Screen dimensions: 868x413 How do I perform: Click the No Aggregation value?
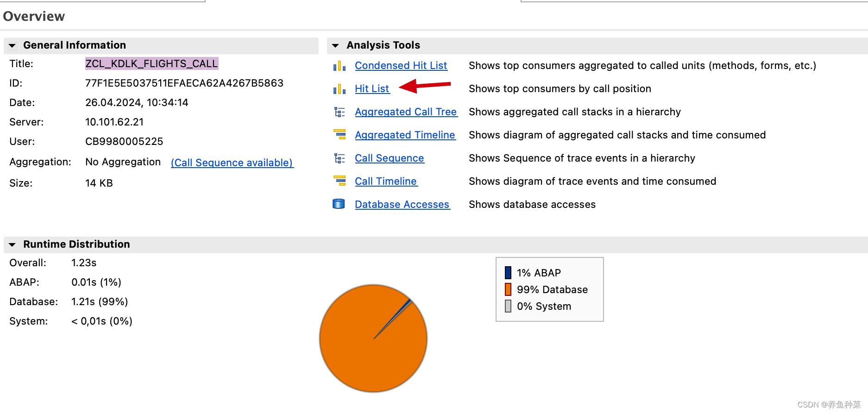click(123, 162)
